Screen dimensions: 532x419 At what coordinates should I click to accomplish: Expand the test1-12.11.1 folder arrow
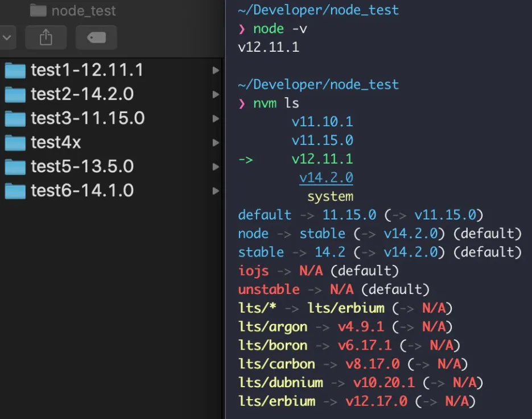point(216,70)
